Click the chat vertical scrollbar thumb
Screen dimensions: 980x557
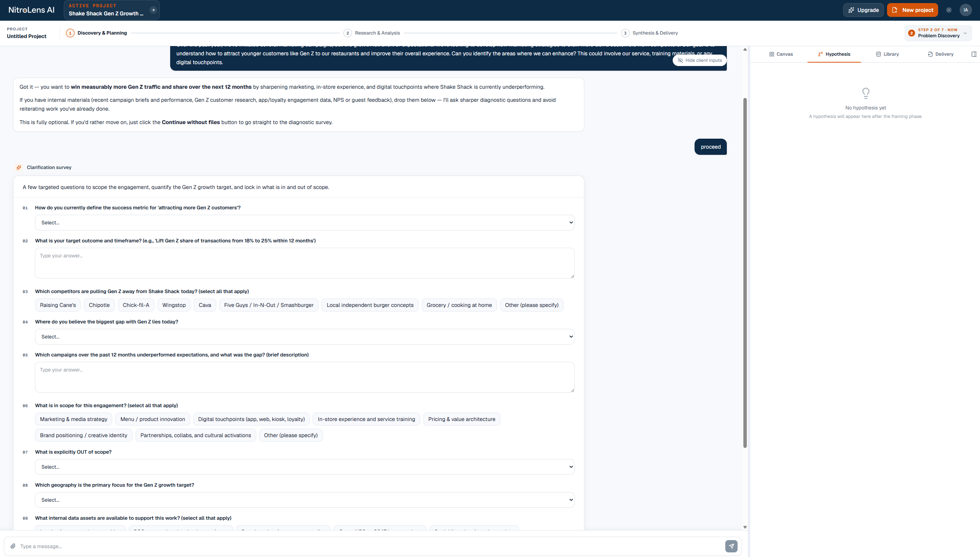745,273
